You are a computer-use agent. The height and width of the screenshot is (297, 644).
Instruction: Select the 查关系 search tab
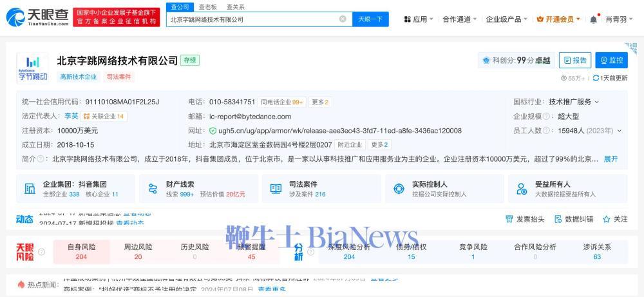click(x=236, y=7)
